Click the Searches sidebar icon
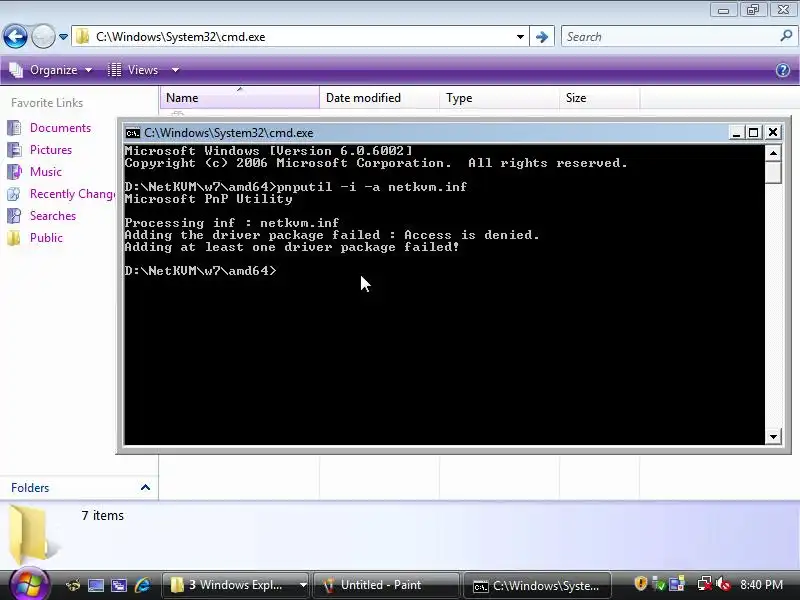The width and height of the screenshot is (800, 600). click(14, 216)
